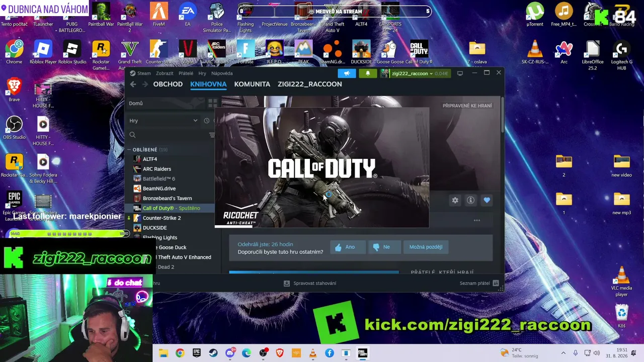
Task: Open the Přátelé menu
Action: click(186, 73)
